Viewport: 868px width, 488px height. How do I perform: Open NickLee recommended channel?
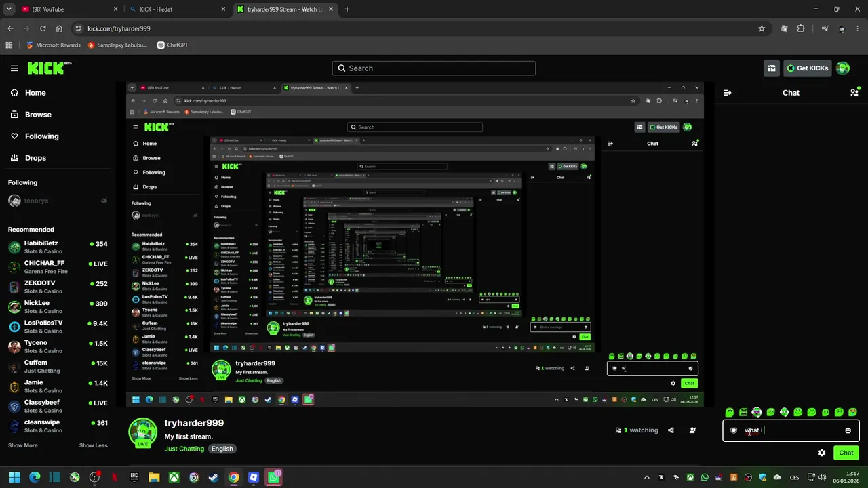(x=58, y=307)
